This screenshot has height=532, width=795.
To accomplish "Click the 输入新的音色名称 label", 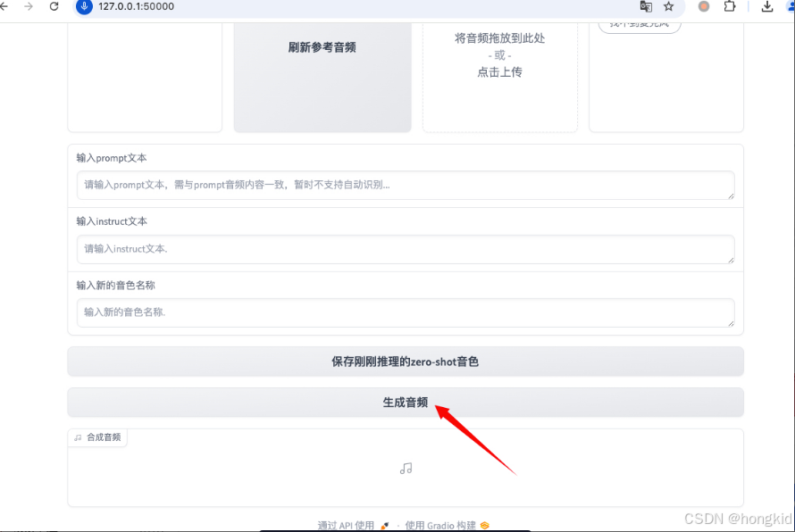I will (x=115, y=286).
